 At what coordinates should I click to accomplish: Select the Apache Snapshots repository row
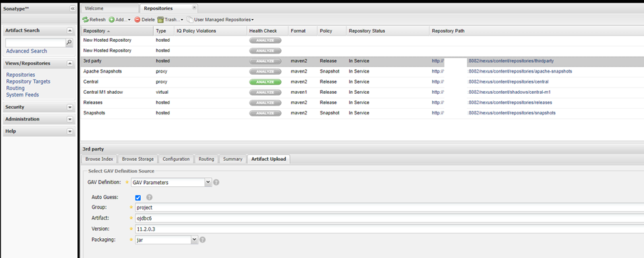tap(362, 71)
